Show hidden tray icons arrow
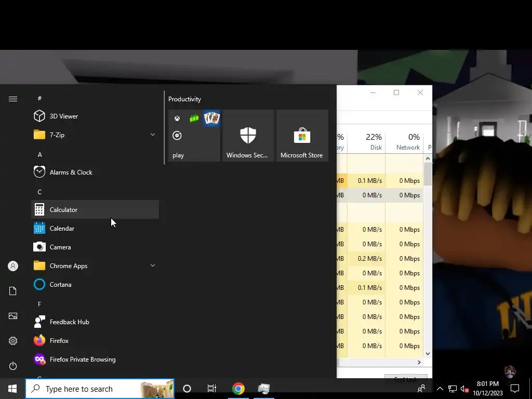The height and width of the screenshot is (399, 532). (x=440, y=389)
